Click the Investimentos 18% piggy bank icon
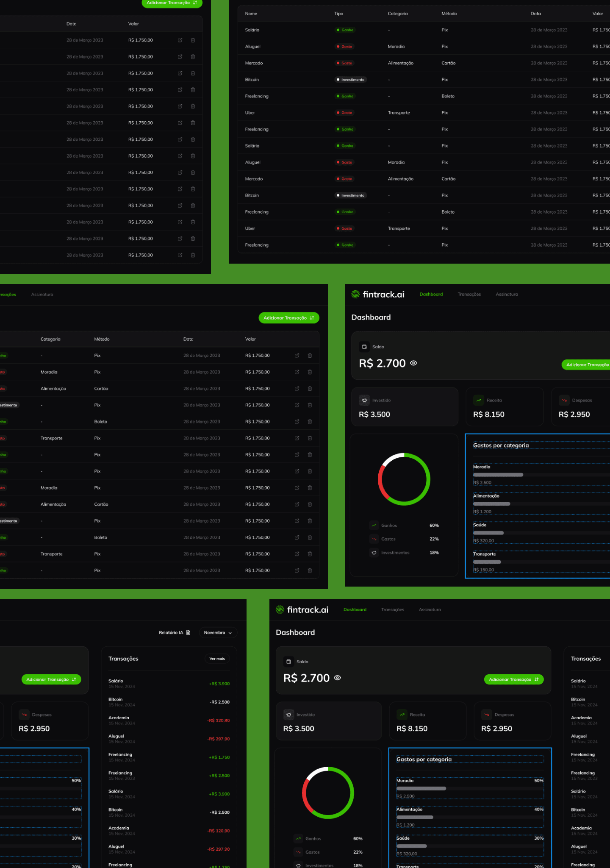The image size is (610, 868). (x=374, y=553)
